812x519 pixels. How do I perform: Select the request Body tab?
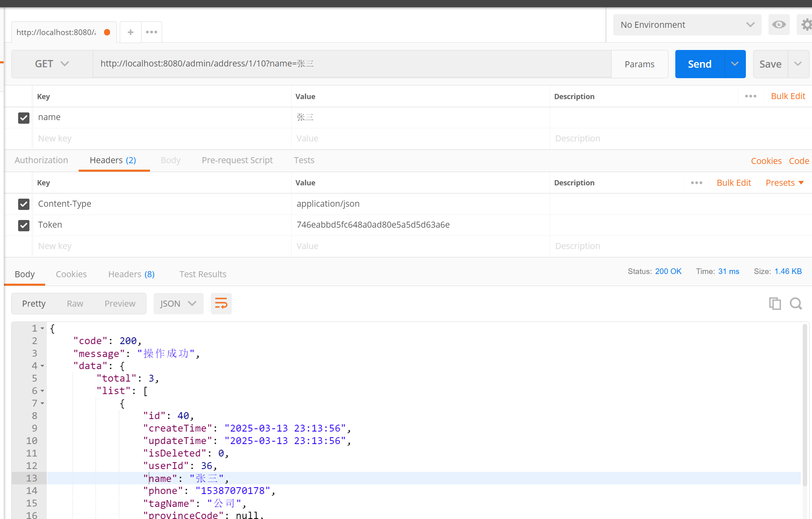171,160
